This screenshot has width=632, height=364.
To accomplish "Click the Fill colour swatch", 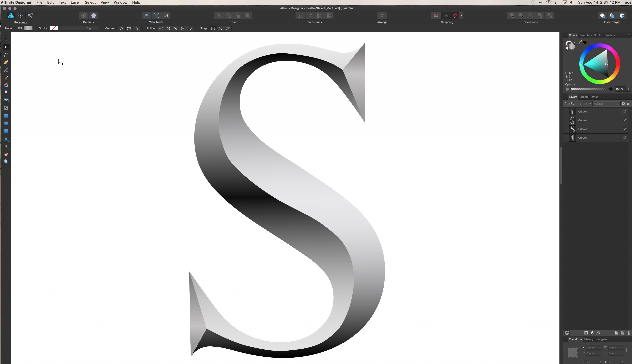I will point(28,28).
